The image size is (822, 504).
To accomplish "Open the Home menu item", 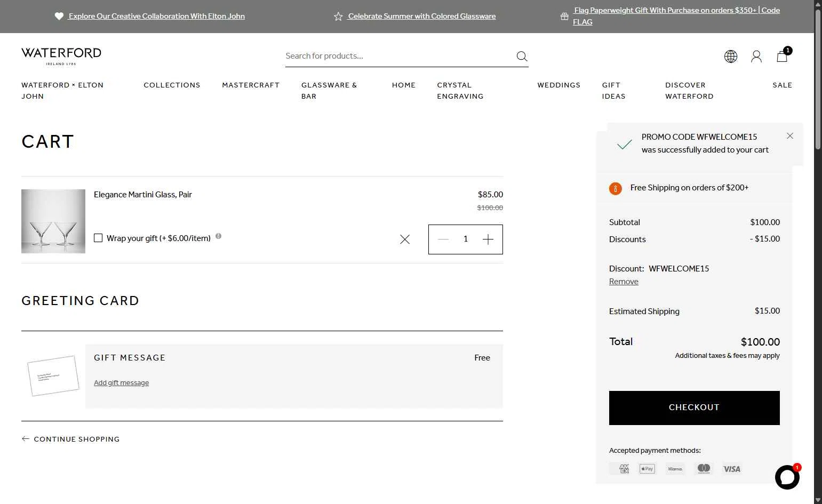I will tap(404, 85).
